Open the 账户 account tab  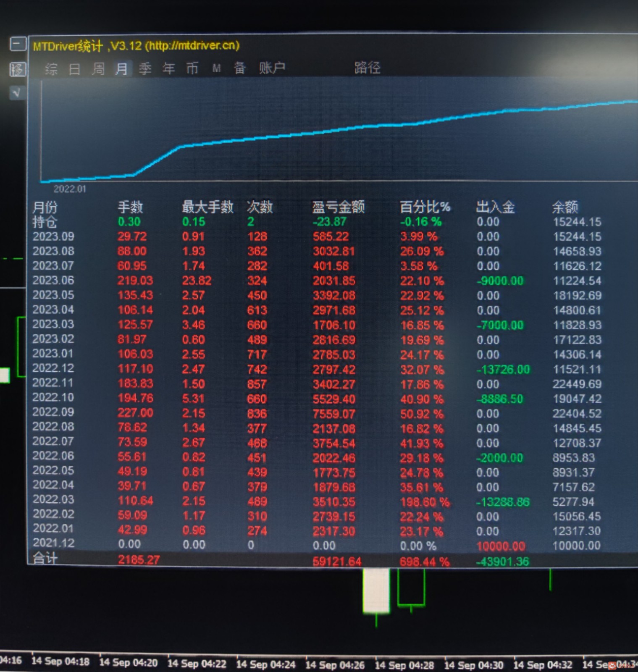point(272,68)
